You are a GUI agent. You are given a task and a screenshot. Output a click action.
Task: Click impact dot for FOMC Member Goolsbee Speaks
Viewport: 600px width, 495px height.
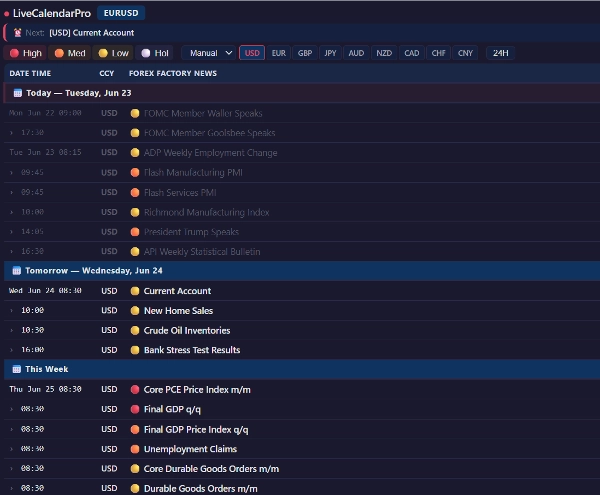point(135,133)
